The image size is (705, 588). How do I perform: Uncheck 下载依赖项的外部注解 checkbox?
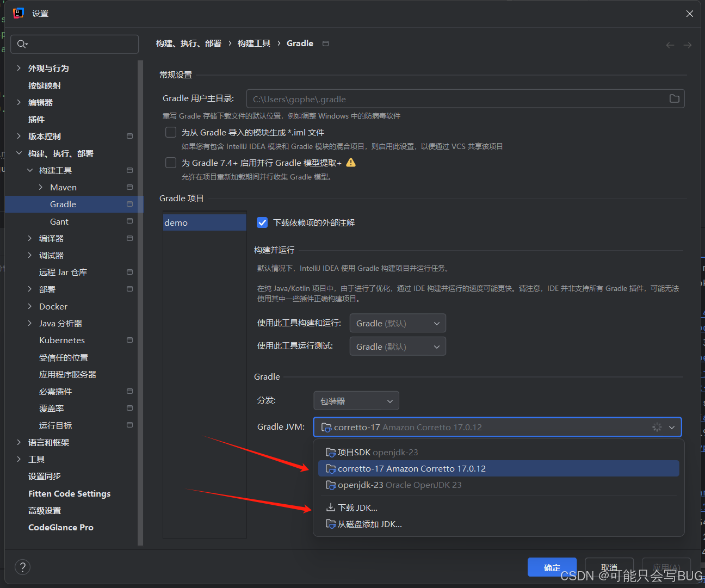(x=262, y=222)
